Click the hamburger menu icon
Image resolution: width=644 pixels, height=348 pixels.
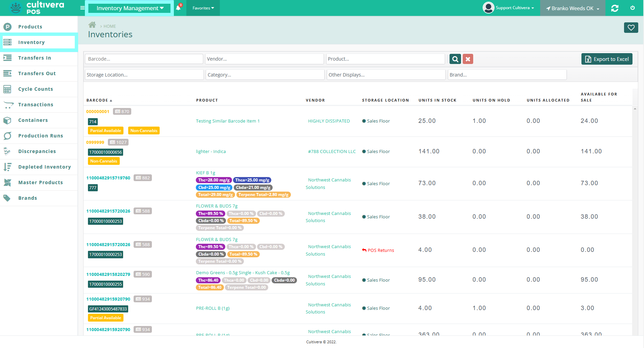(82, 8)
